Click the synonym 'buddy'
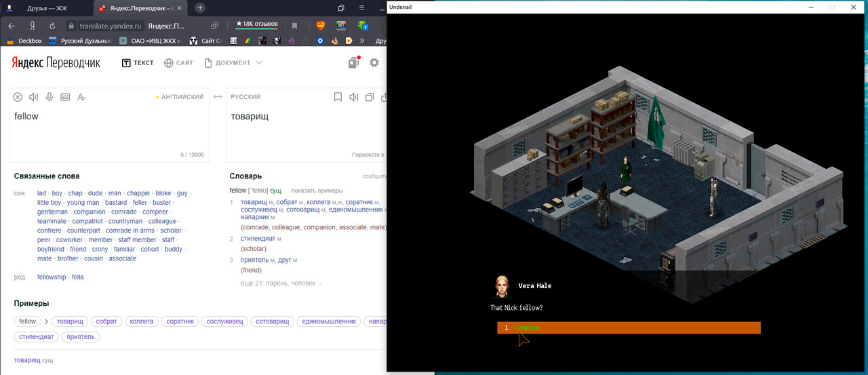This screenshot has height=375, width=868. [x=174, y=249]
